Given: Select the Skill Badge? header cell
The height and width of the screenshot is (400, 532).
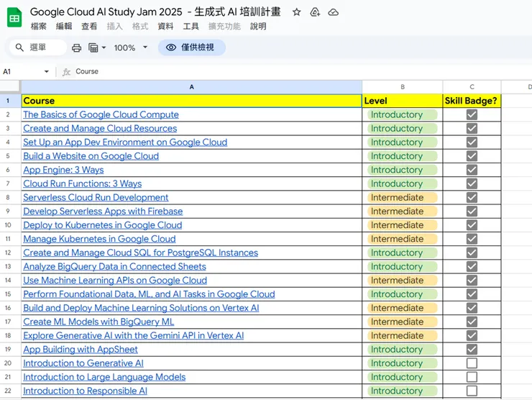Looking at the screenshot, I should 472,101.
